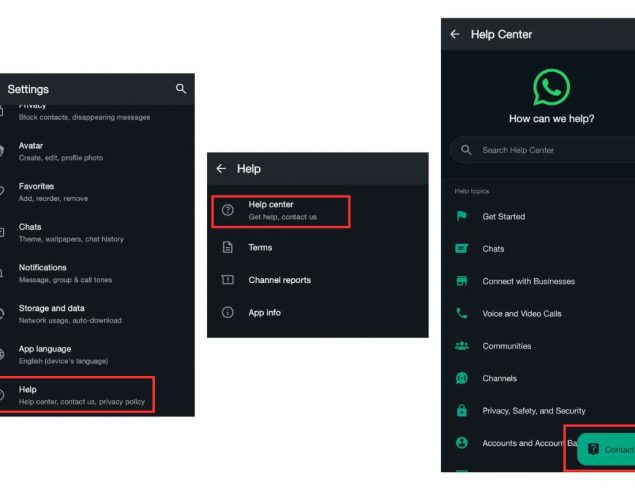Click 'Get help, contact us' subtitle
The height and width of the screenshot is (490, 635).
(x=282, y=217)
